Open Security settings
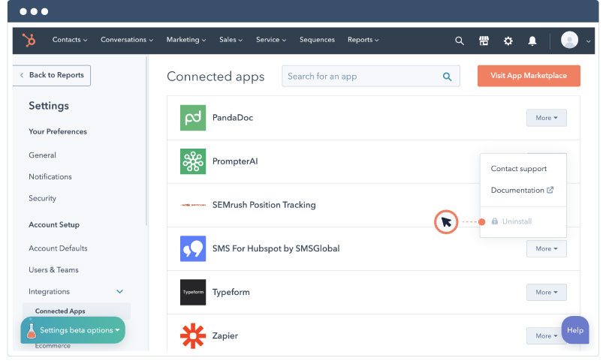This screenshot has height=364, width=606. (43, 198)
